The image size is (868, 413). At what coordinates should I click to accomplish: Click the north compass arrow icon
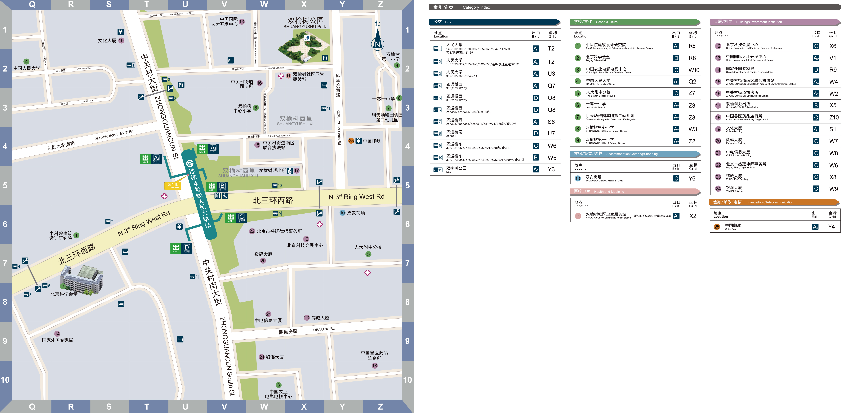378,40
